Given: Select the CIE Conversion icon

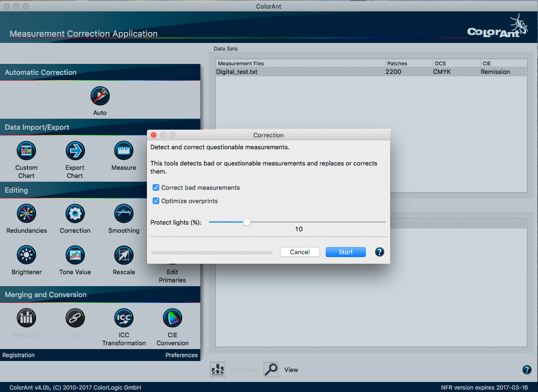Looking at the screenshot, I should coord(172,318).
